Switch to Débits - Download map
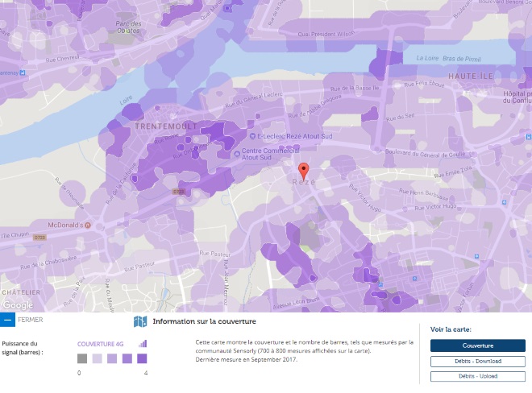Viewport: 532px width, 393px height. pyautogui.click(x=477, y=361)
